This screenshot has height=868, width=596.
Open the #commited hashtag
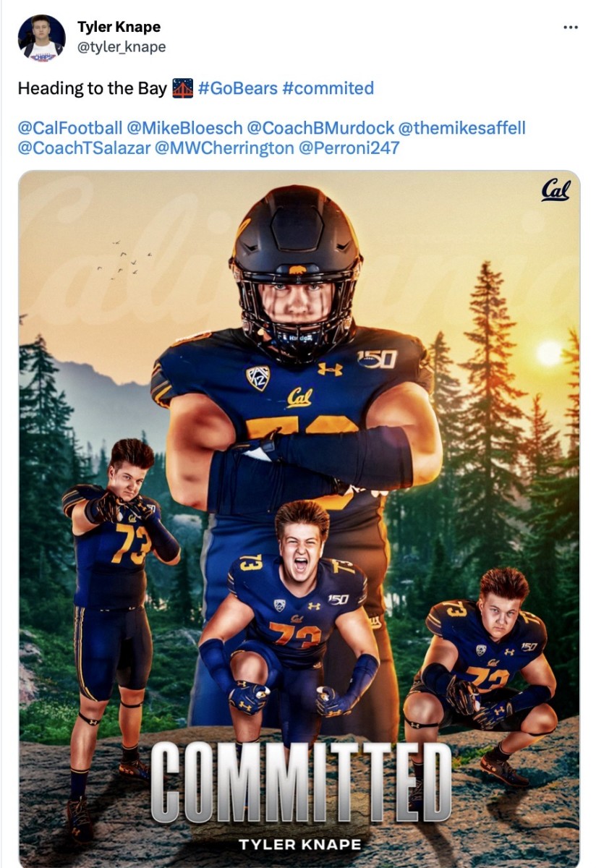click(x=328, y=88)
